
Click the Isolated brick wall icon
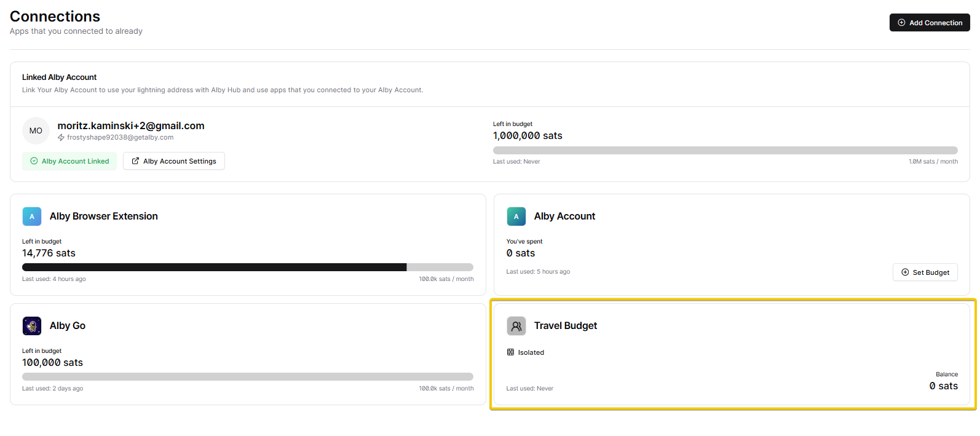click(x=510, y=352)
